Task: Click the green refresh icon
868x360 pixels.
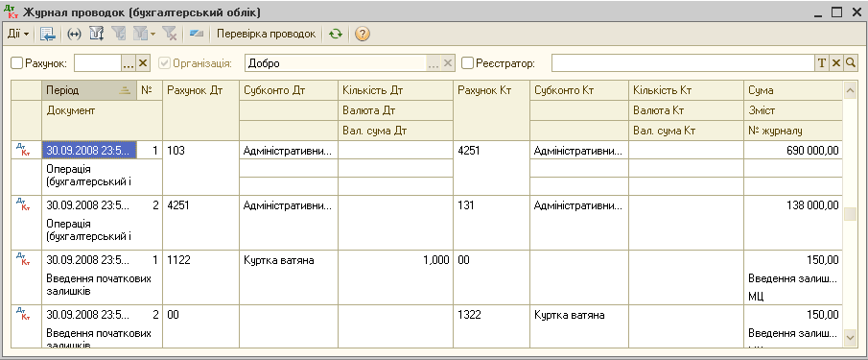Action: 335,34
